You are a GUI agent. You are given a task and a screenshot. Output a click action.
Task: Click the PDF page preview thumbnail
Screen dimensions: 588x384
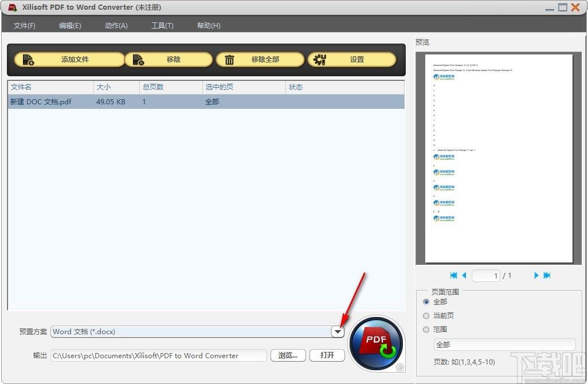(499, 159)
